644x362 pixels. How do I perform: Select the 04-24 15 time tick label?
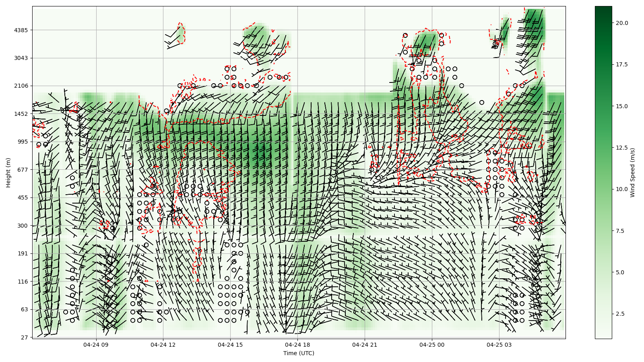pyautogui.click(x=230, y=345)
